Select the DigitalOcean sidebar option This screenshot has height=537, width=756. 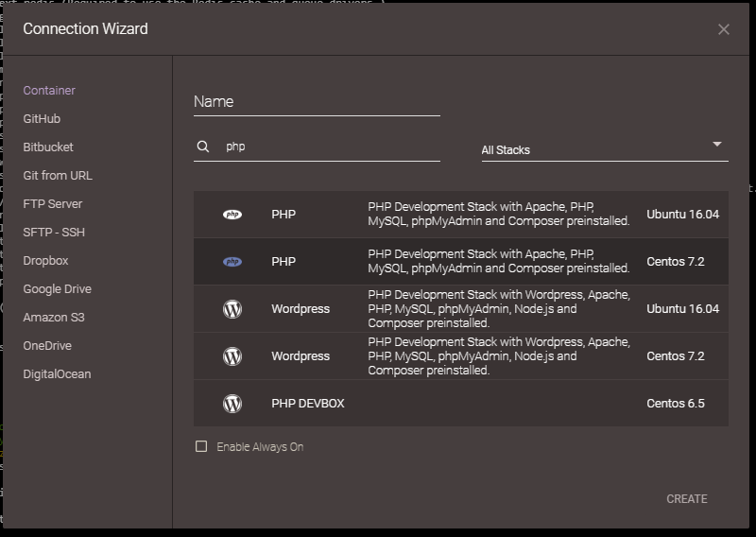point(57,374)
